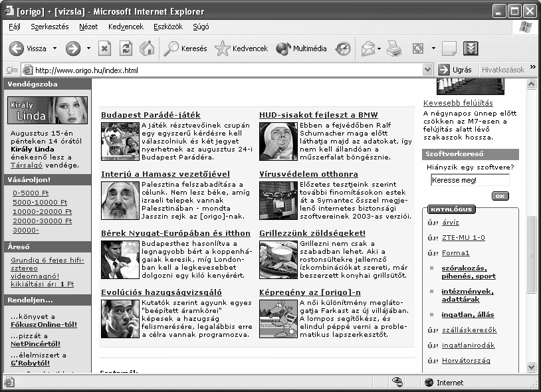
Task: Open the ZTE-MU 1-0 catalog link
Action: click(463, 238)
